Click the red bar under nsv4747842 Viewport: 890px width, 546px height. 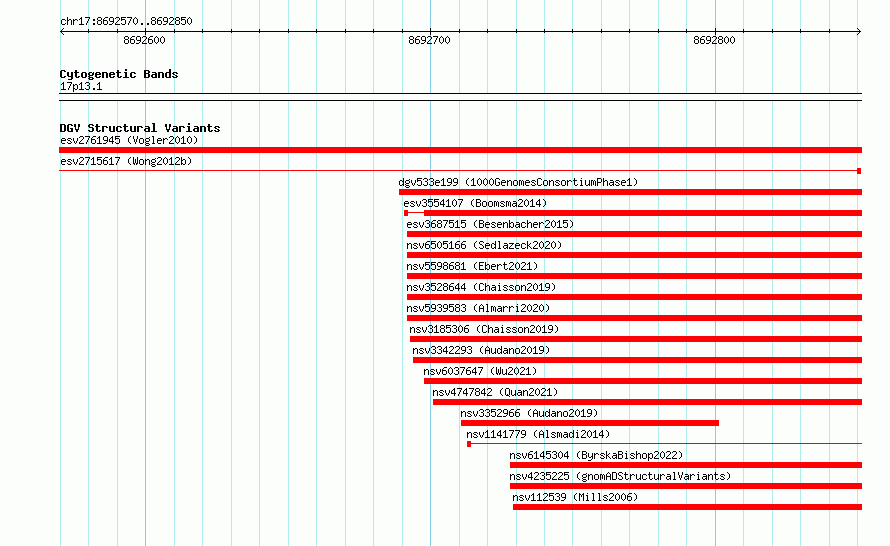(648, 402)
